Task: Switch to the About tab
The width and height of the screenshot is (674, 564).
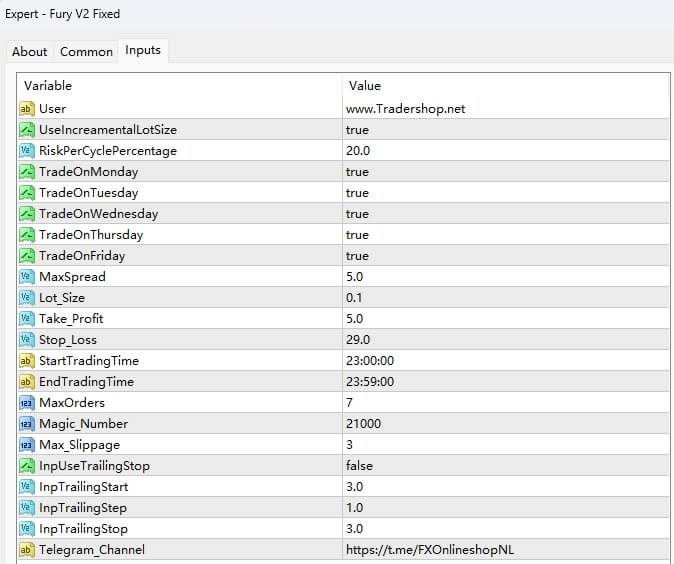Action: click(x=30, y=52)
